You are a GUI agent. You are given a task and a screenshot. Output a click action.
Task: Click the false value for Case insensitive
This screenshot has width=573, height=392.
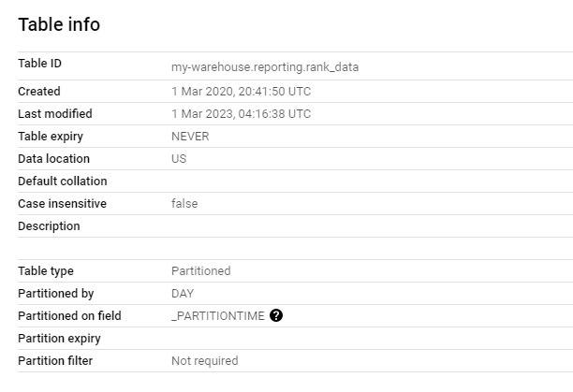coord(184,203)
